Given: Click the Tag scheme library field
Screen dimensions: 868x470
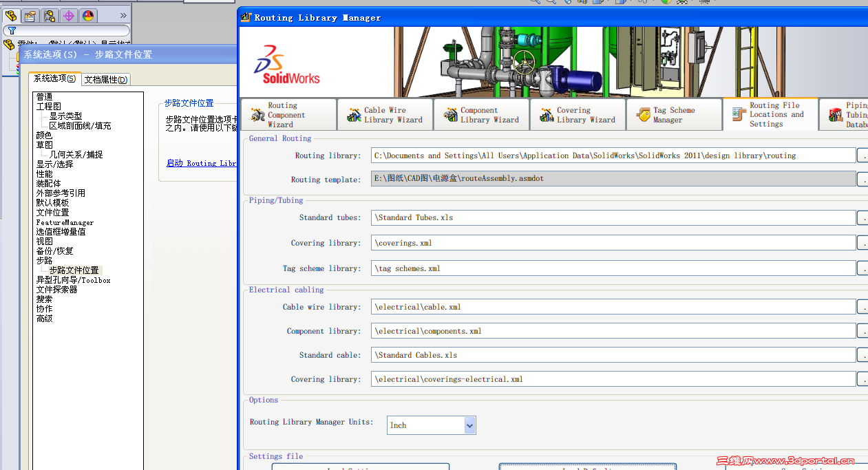Looking at the screenshot, I should click(x=613, y=268).
